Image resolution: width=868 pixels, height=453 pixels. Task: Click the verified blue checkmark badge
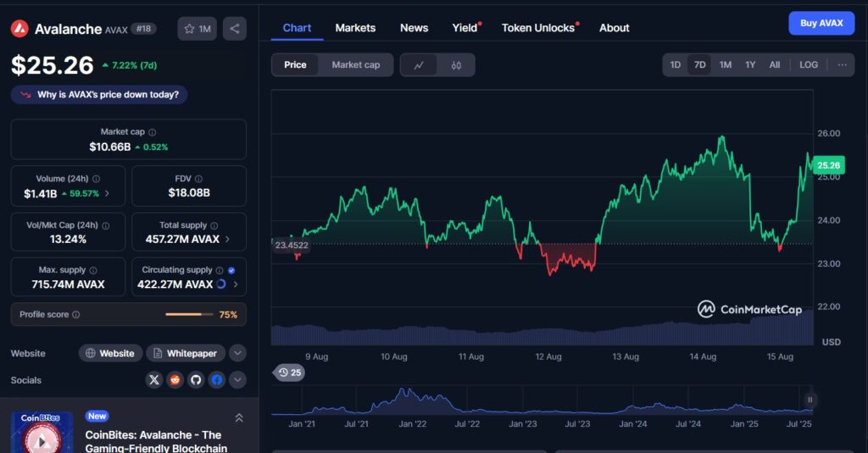[231, 270]
